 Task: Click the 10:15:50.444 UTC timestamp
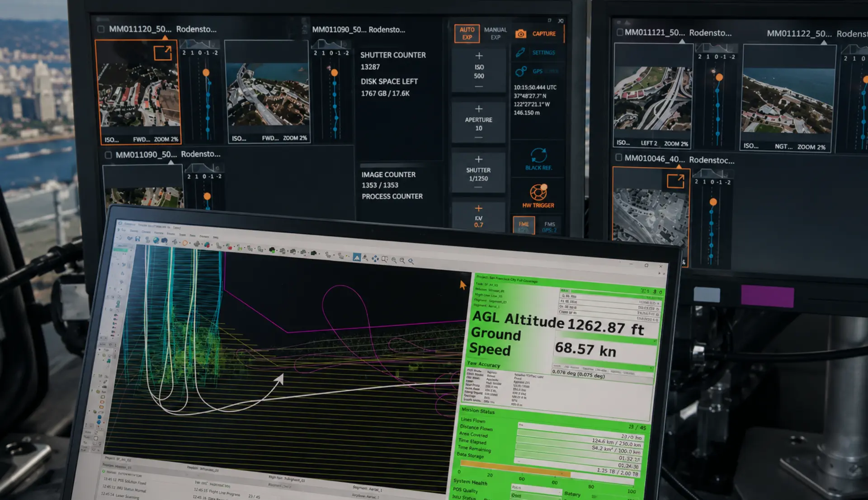(535, 88)
